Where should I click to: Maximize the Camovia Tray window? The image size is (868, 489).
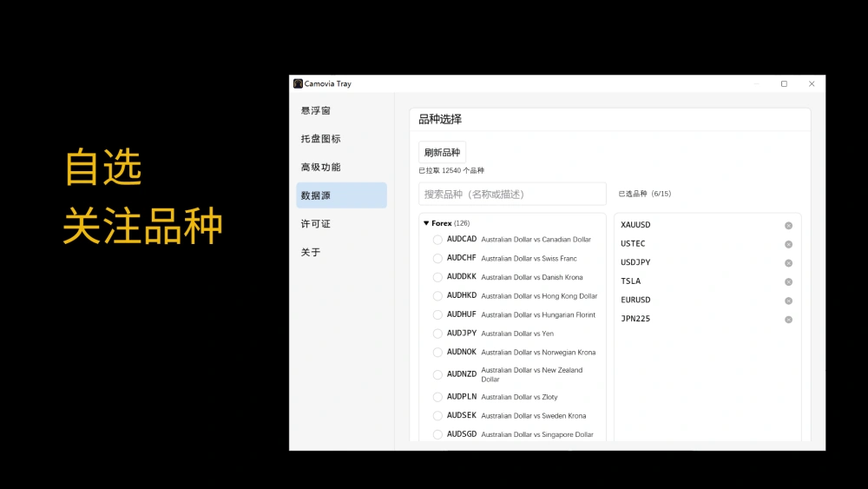[784, 83]
